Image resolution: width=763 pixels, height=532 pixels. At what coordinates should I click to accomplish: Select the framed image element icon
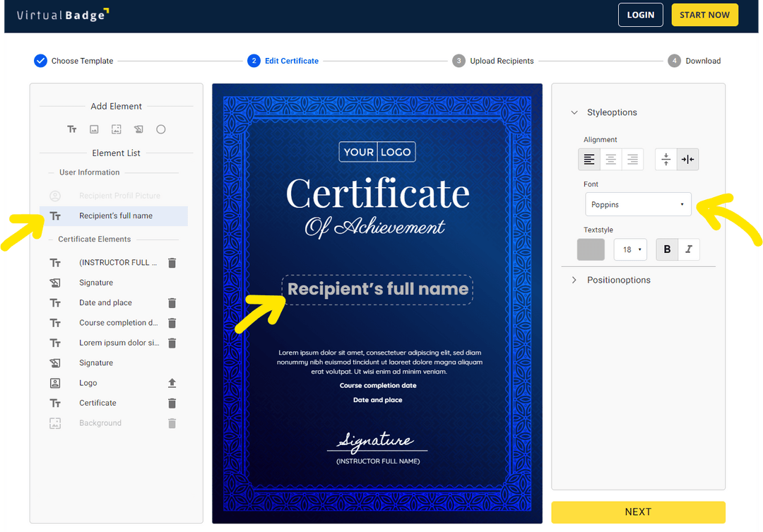[116, 129]
